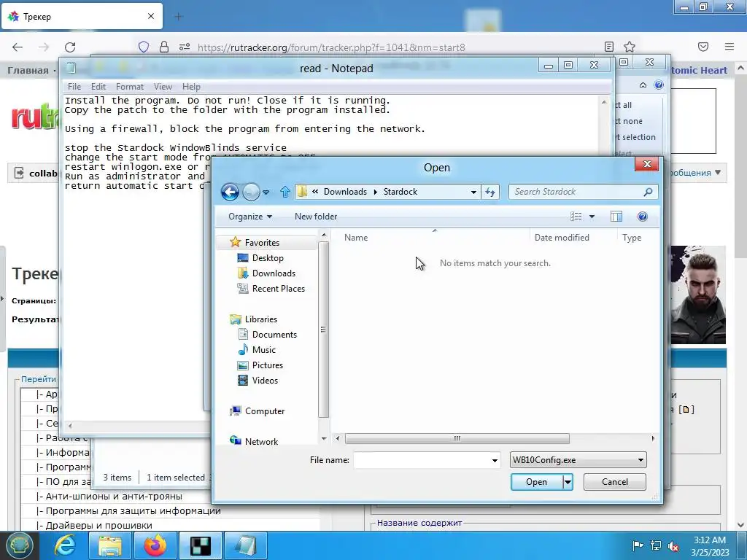
Task: Switch to Firefox on taskbar
Action: pyautogui.click(x=155, y=545)
